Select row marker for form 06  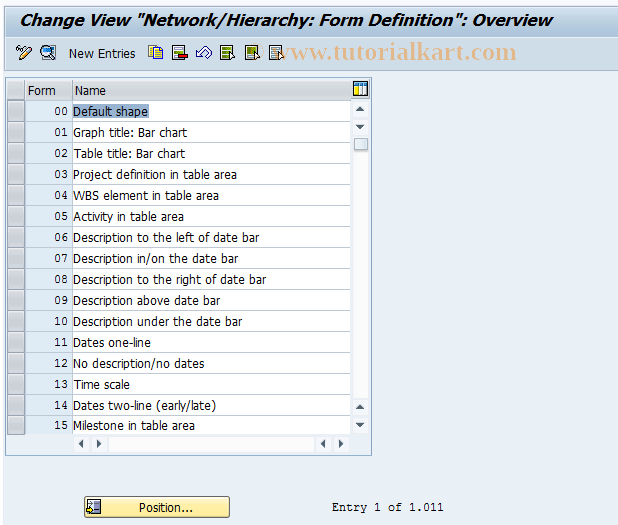pyautogui.click(x=16, y=237)
